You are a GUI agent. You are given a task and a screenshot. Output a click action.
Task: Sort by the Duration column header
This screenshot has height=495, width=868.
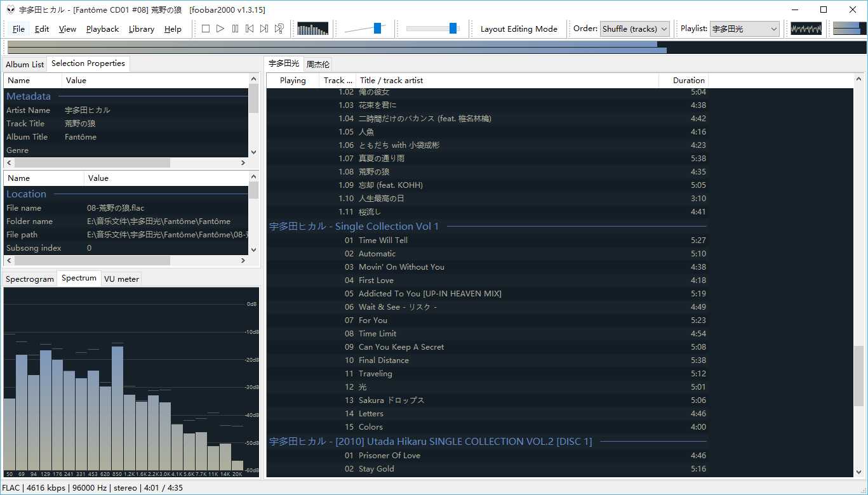(x=683, y=80)
